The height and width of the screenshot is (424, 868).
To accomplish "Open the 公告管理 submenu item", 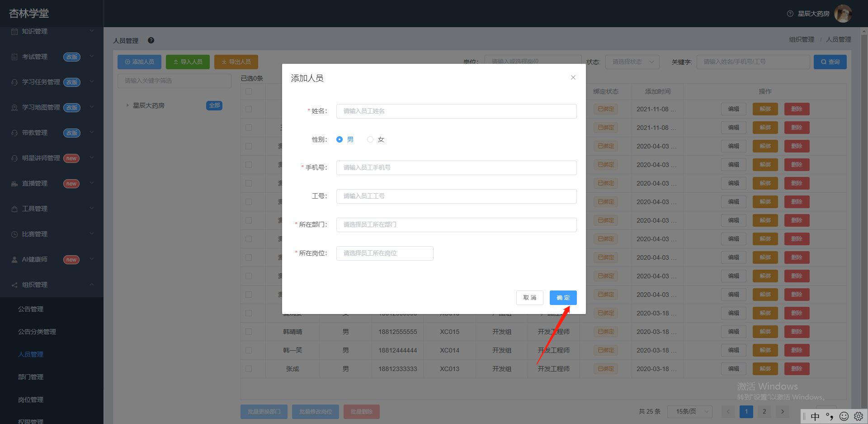I will 31,309.
